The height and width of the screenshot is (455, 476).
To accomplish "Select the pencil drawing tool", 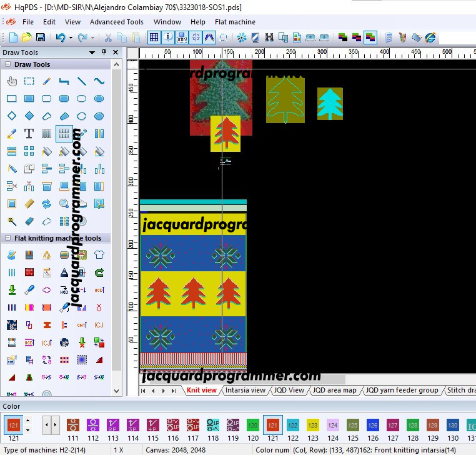I will click(46, 81).
